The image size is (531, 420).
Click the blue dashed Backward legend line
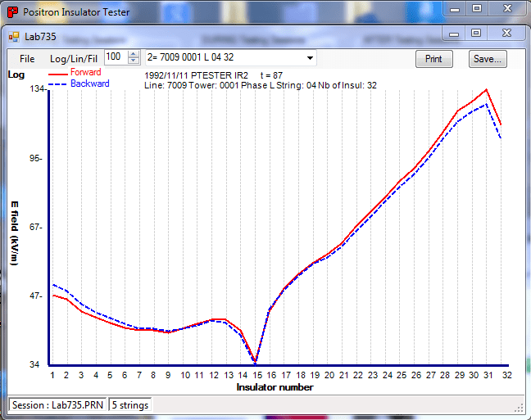pyautogui.click(x=58, y=84)
